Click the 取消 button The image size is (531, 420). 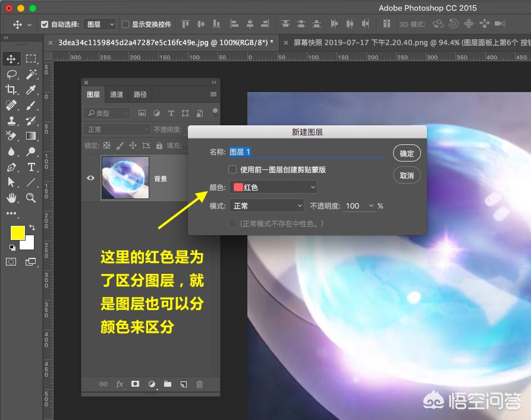tap(406, 175)
